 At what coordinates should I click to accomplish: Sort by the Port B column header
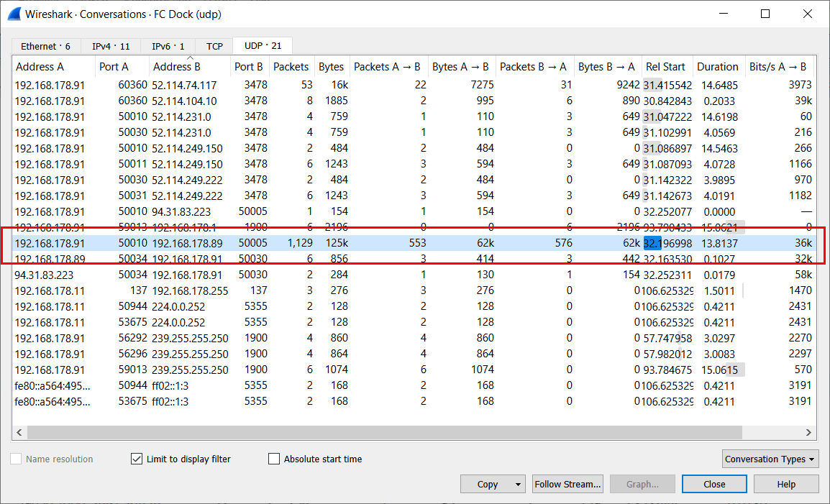pos(250,67)
